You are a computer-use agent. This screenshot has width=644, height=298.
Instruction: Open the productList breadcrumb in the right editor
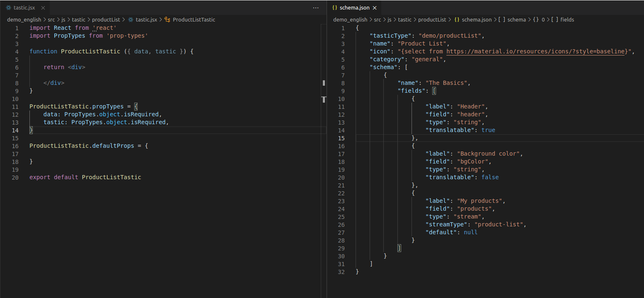tap(432, 19)
